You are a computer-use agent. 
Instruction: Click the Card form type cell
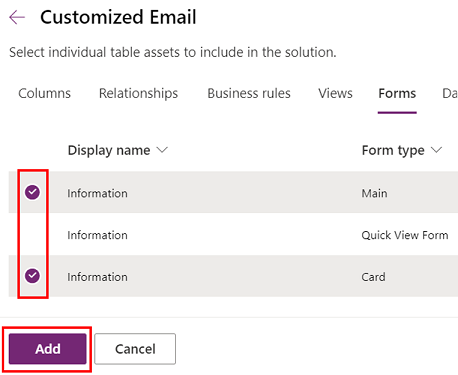point(373,277)
